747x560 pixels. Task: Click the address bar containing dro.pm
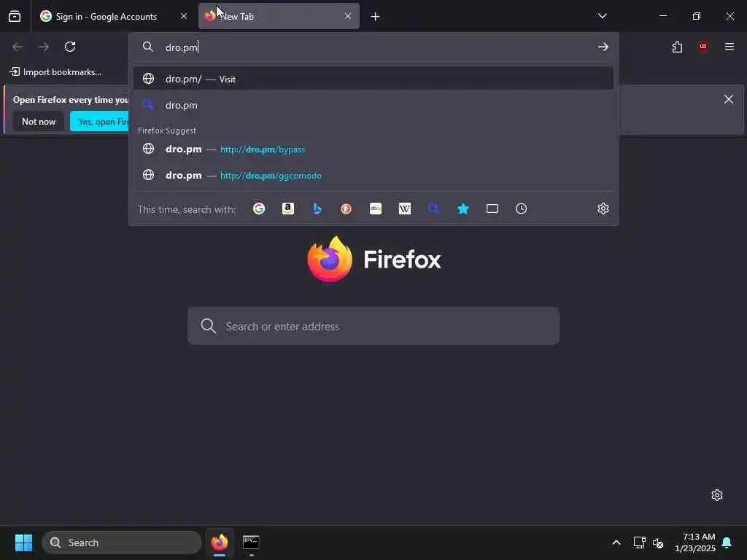[373, 47]
